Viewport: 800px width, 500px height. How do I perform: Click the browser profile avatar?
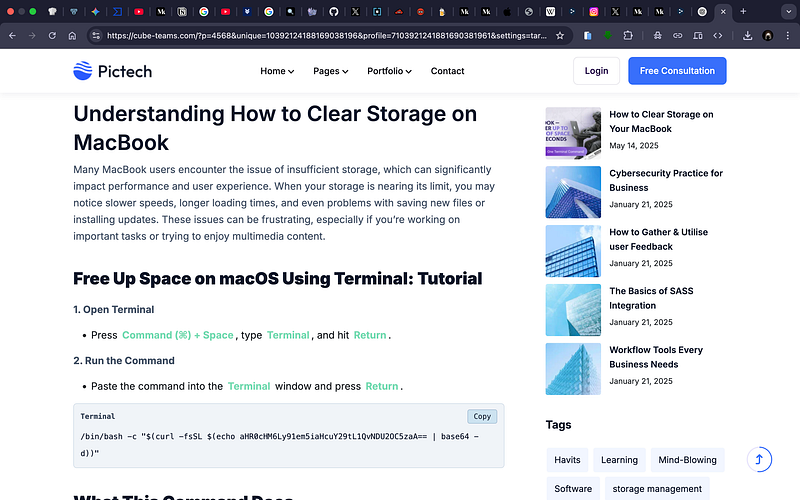pos(767,35)
